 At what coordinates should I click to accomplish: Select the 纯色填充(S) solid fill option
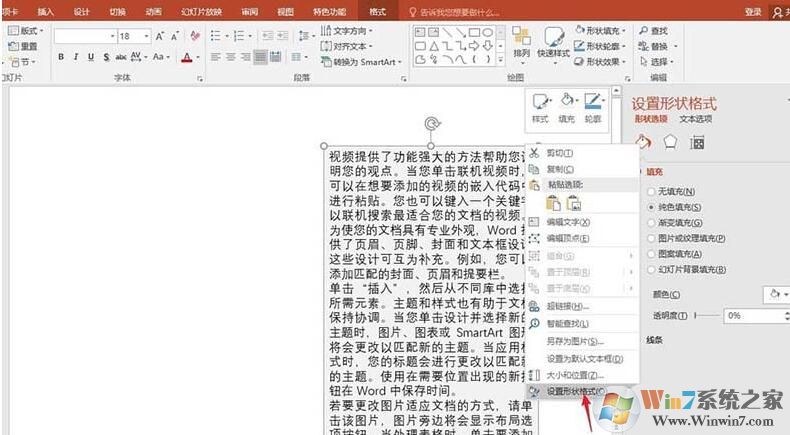click(651, 207)
